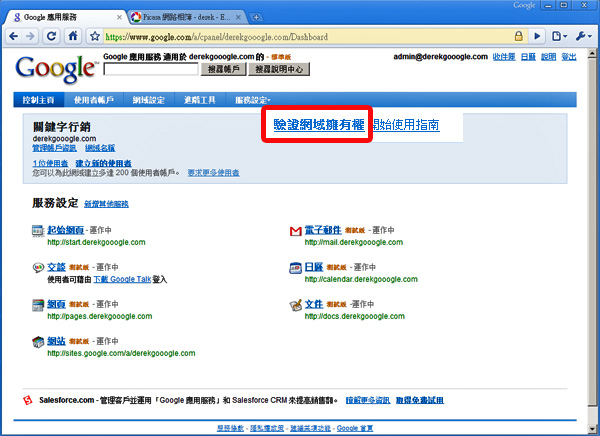This screenshot has height=436, width=600.
Task: Open the wrench settings menu
Action: click(584, 36)
